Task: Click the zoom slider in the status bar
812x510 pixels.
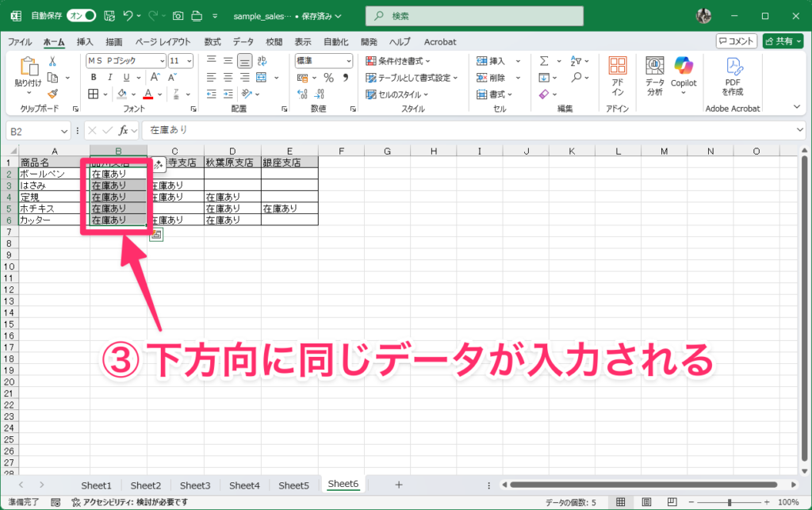Action: 730,502
